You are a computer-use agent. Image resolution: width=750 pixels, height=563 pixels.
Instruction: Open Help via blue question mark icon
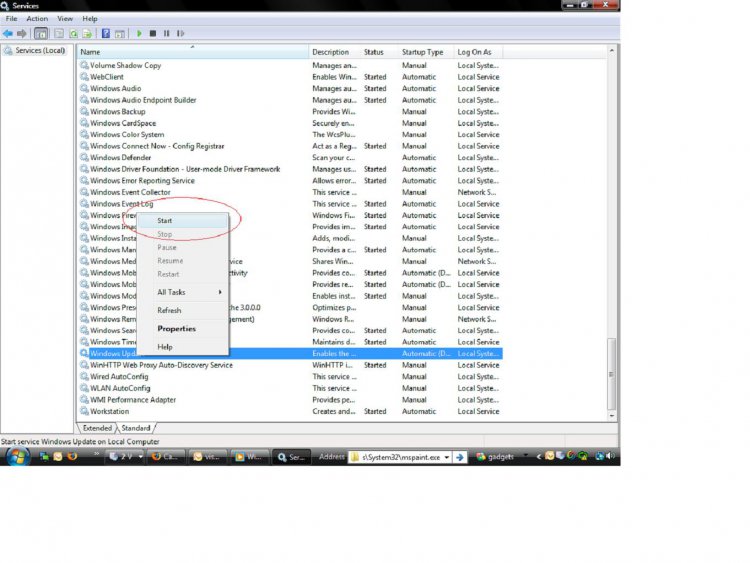pyautogui.click(x=106, y=33)
